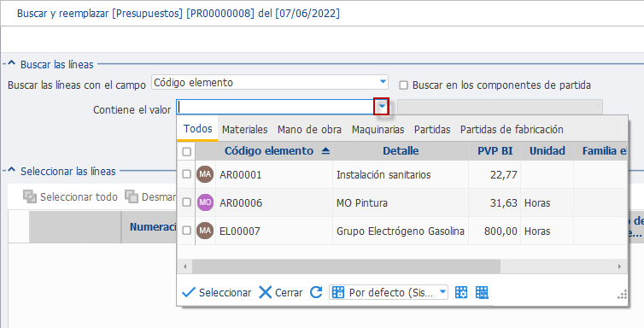The width and height of the screenshot is (644, 328).
Task: Click the Cerrar button
Action: click(281, 292)
